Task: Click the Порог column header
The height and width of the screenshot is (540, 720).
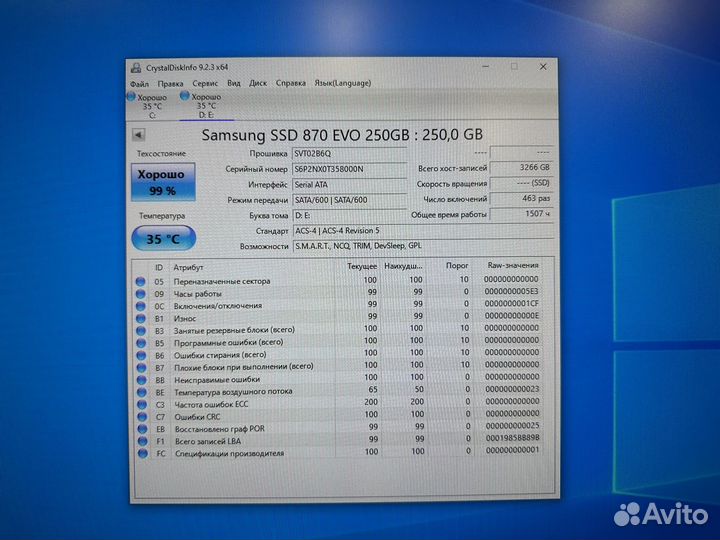Action: click(457, 265)
